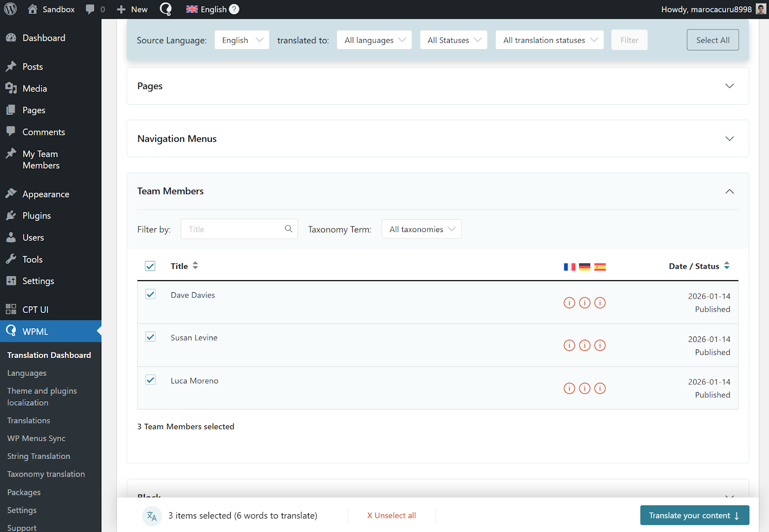Click Dave Davies French translation status icon
This screenshot has height=532, width=769.
(x=569, y=303)
